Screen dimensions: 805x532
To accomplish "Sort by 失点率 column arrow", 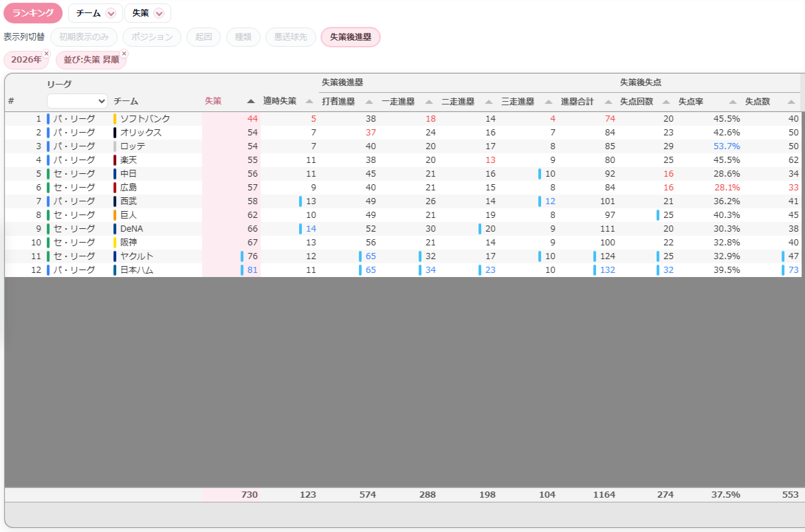I will pyautogui.click(x=733, y=102).
